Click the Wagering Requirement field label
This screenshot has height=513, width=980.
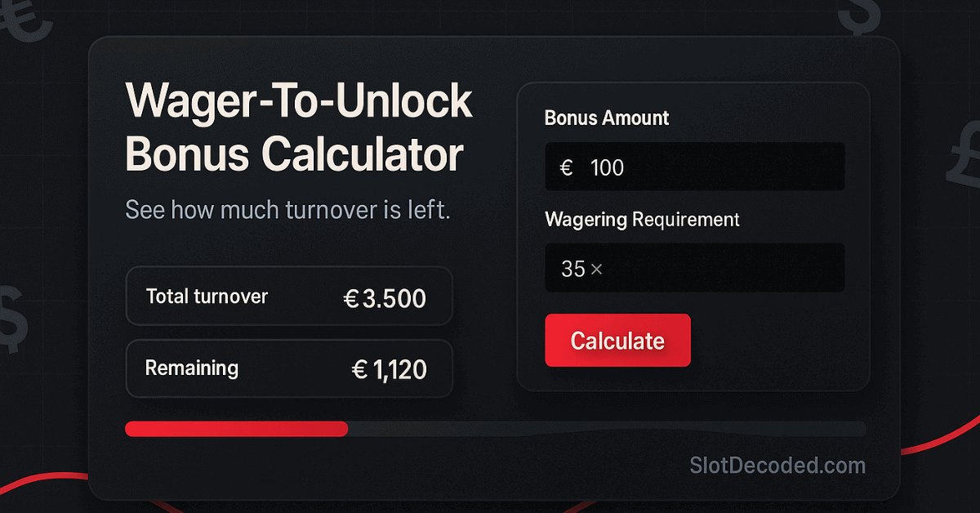(x=642, y=219)
